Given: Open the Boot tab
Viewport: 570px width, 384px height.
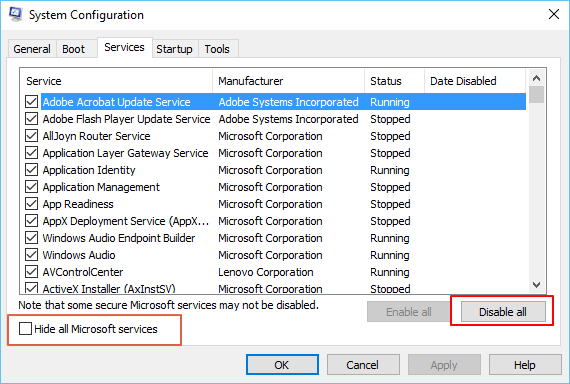Looking at the screenshot, I should tap(73, 49).
